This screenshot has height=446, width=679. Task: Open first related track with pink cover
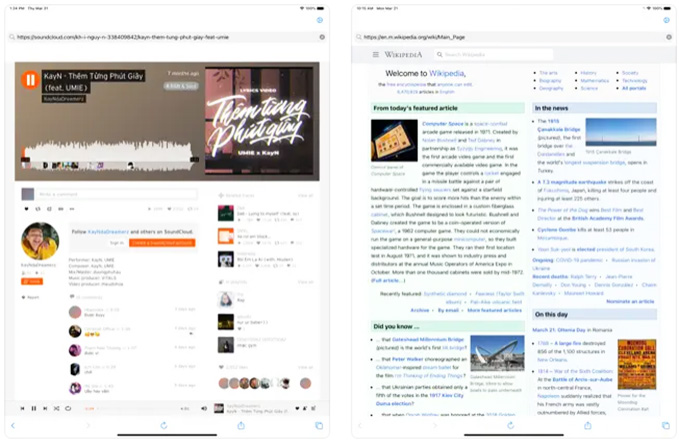(x=226, y=213)
